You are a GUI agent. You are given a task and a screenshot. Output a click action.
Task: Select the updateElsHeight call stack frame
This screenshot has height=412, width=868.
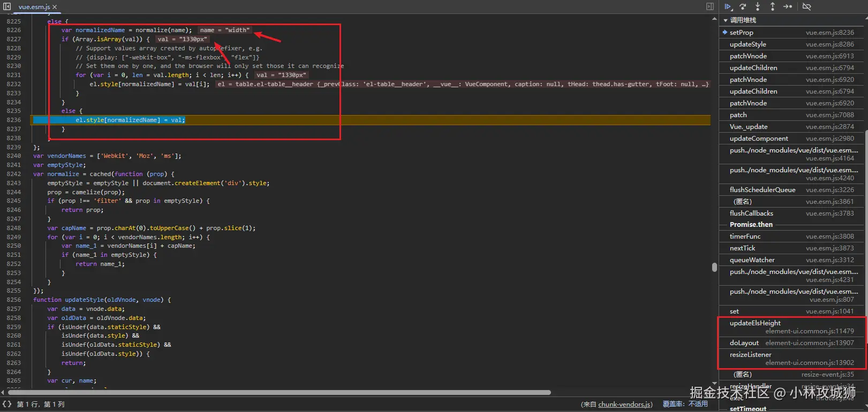(x=791, y=327)
